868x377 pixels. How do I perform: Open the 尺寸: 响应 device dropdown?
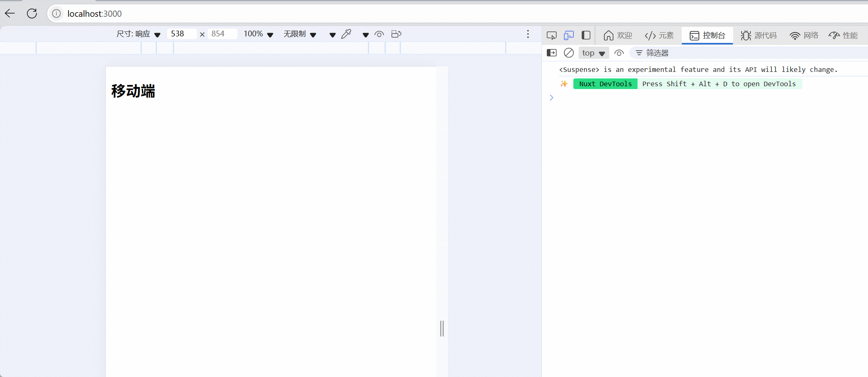(x=139, y=34)
